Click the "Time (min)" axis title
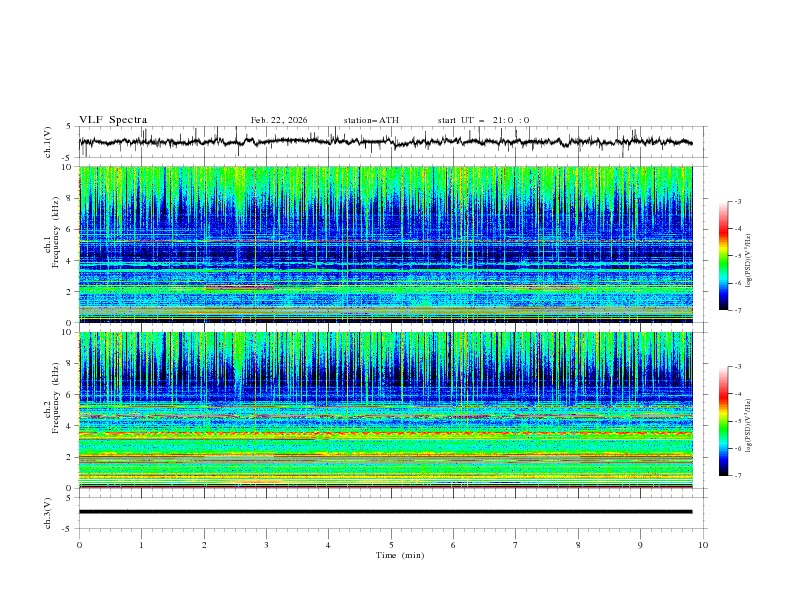 (x=400, y=555)
